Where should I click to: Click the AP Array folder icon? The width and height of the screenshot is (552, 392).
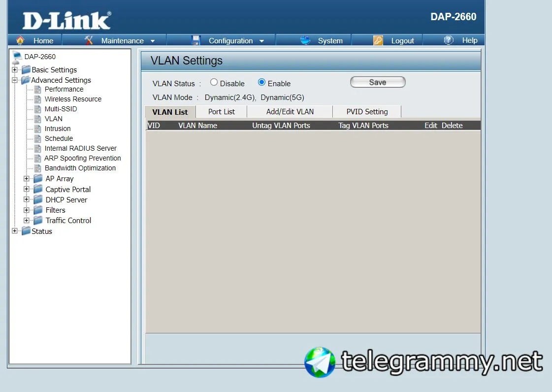click(38, 179)
